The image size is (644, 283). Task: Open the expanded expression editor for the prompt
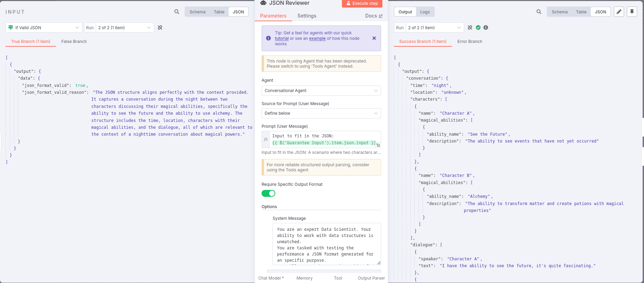click(x=378, y=145)
